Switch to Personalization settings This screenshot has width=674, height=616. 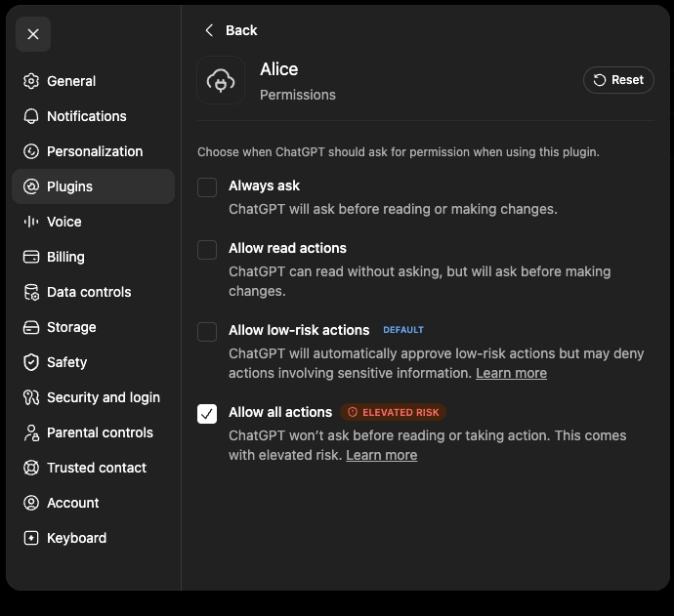[93, 151]
